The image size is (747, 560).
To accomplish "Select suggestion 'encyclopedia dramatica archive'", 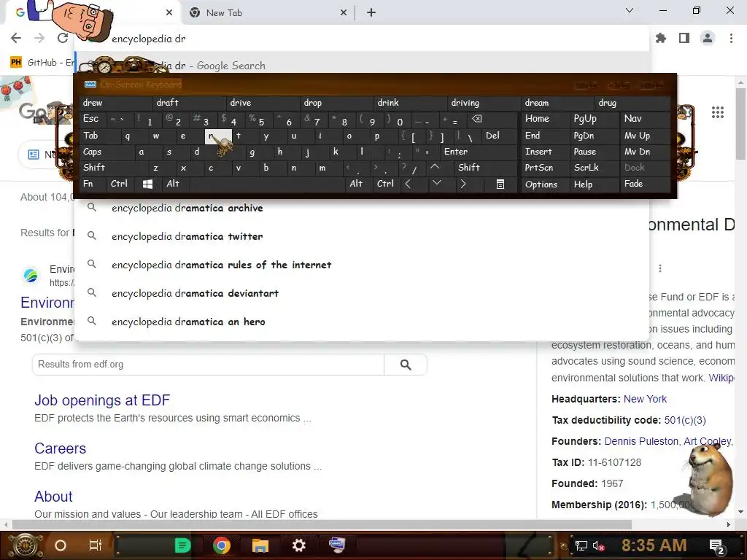I will pyautogui.click(x=362, y=208).
